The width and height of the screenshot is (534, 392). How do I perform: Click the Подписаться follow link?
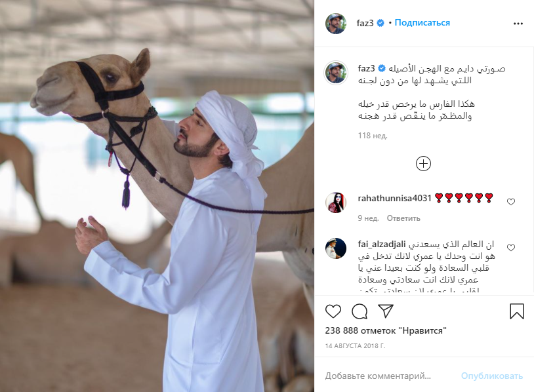click(422, 23)
